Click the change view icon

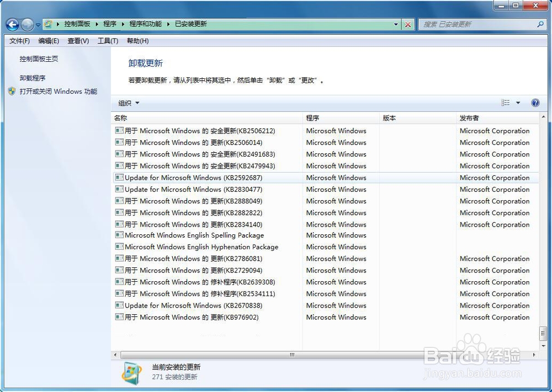tap(506, 103)
